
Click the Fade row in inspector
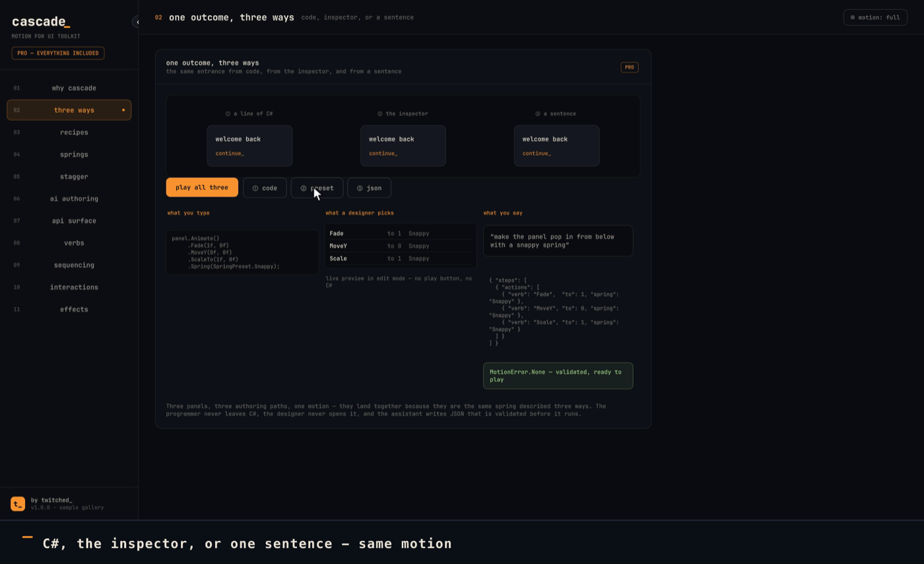[x=401, y=233]
